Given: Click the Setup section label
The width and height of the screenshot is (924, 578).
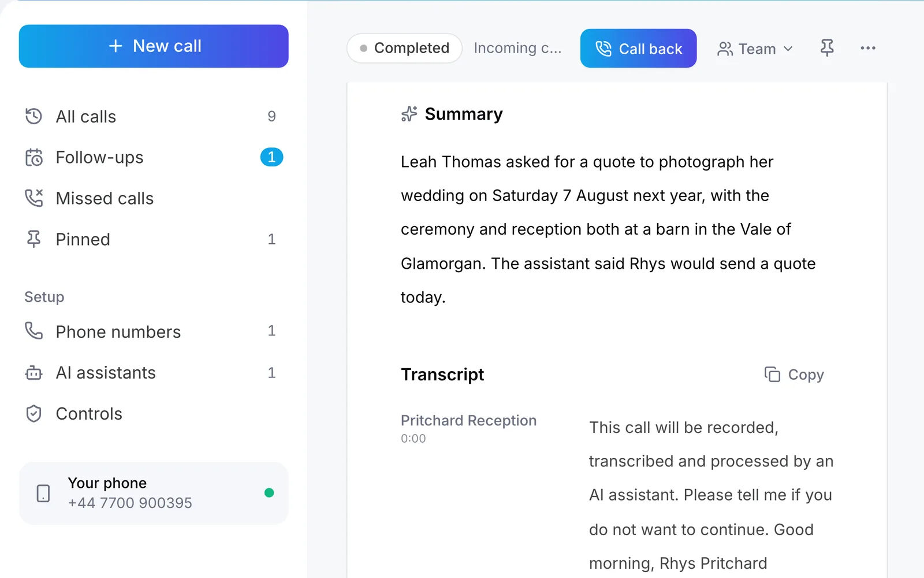Looking at the screenshot, I should pos(44,297).
